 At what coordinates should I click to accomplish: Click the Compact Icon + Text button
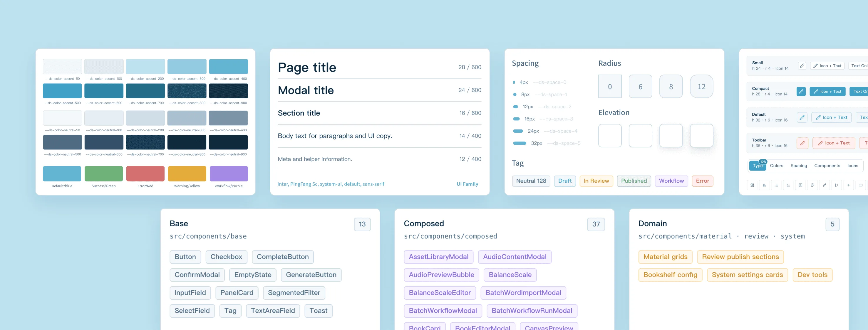(x=827, y=91)
